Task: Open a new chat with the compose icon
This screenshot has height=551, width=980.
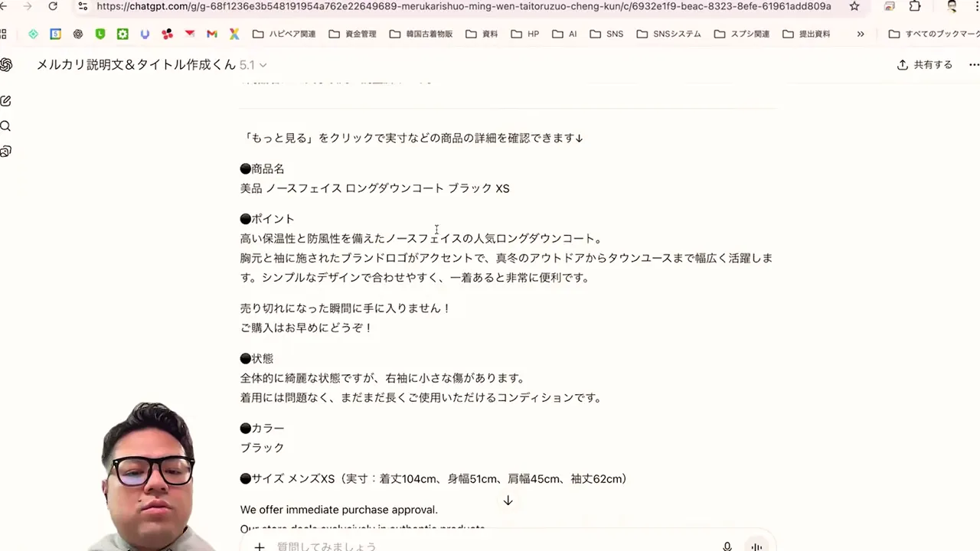Action: click(6, 100)
